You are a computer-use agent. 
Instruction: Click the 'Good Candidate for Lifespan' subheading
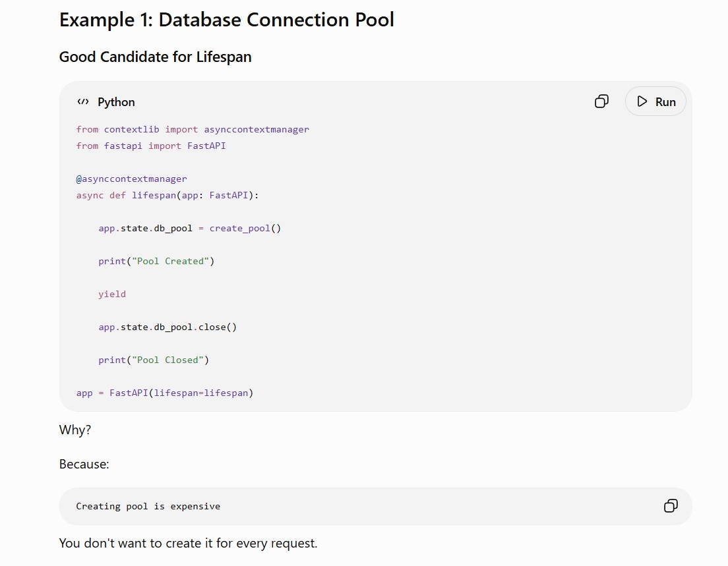click(155, 57)
